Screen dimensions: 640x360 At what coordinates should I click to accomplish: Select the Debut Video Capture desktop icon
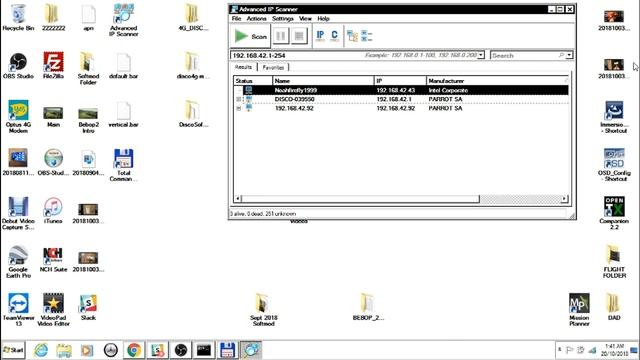click(18, 213)
